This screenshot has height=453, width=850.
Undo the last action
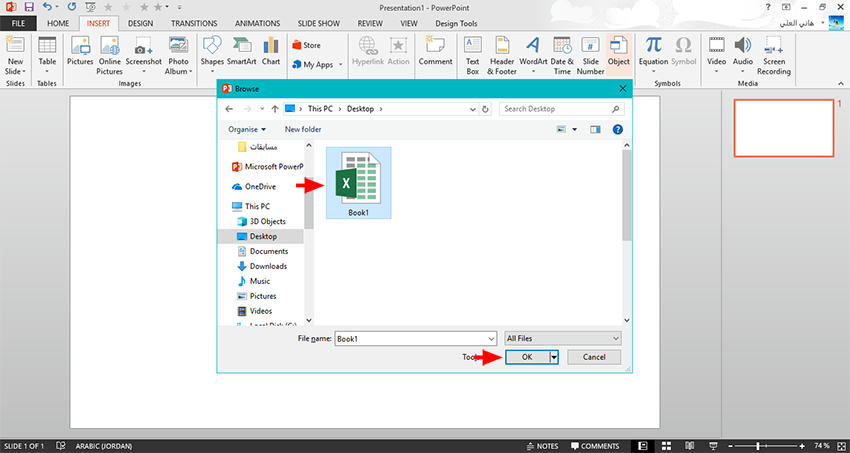pos(47,7)
